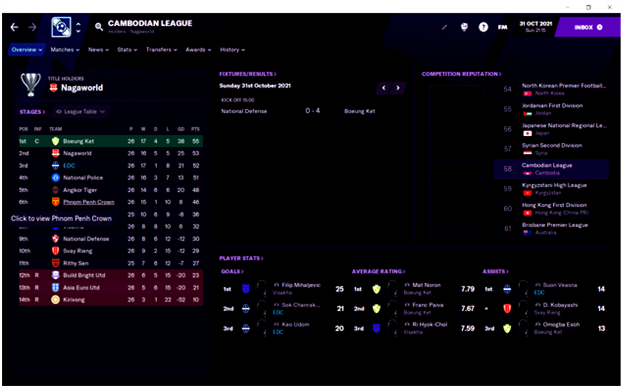Open the help question mark icon
The image size is (635, 388).
tap(483, 27)
